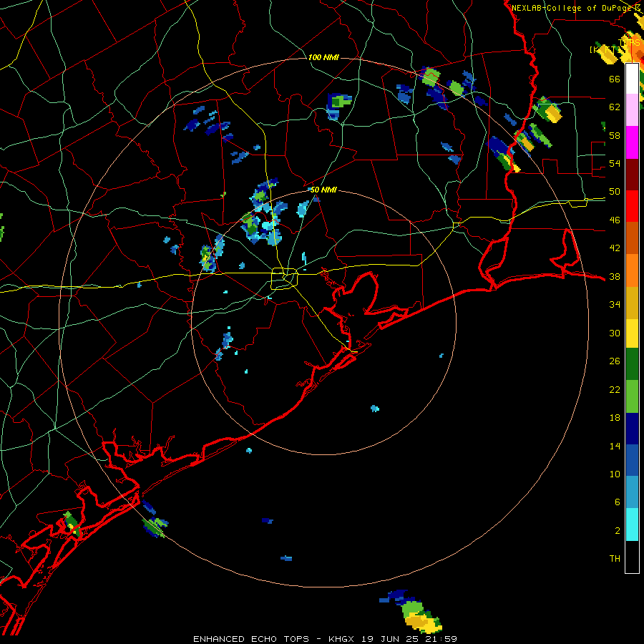This screenshot has height=644, width=644.
Task: Click legend value 18
Action: (x=615, y=418)
